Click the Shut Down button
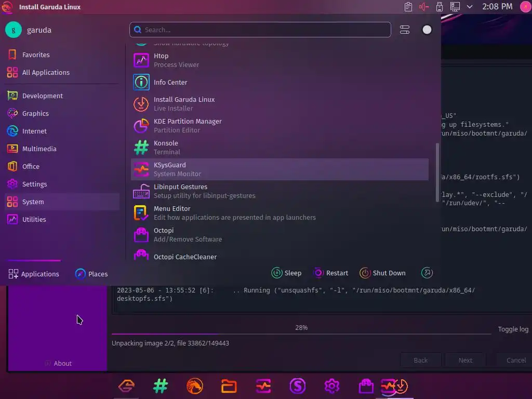Viewport: 532px width, 399px height. point(382,273)
